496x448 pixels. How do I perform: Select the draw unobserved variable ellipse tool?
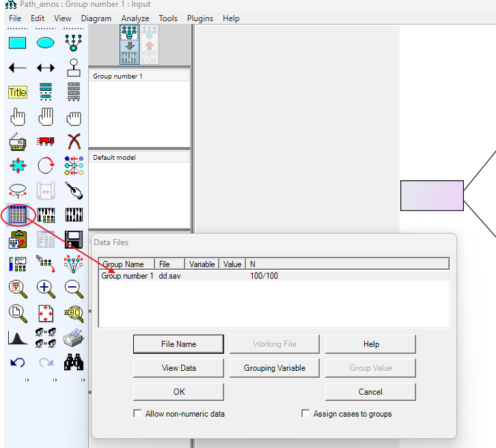[46, 43]
